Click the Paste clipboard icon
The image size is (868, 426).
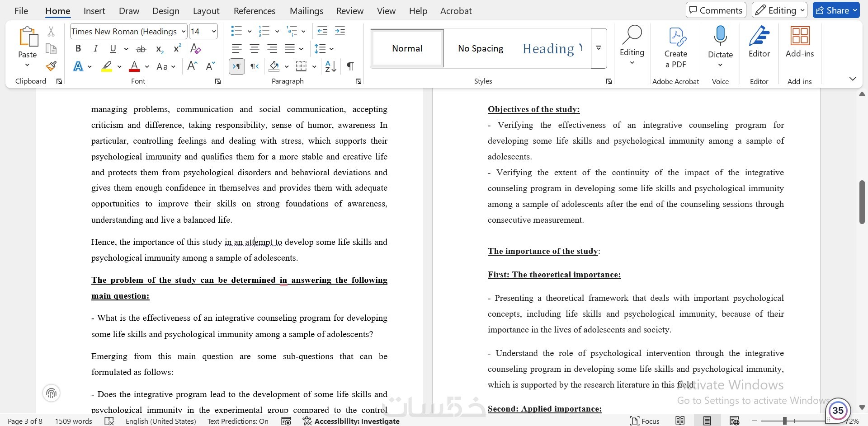click(28, 37)
